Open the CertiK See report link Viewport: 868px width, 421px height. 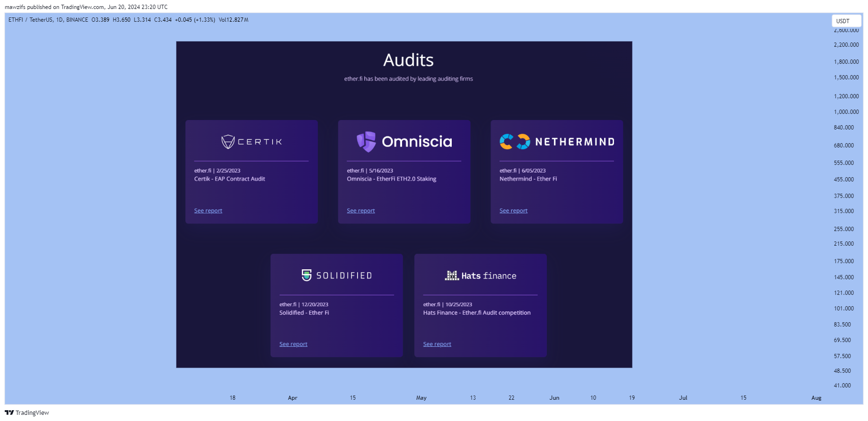(x=208, y=211)
